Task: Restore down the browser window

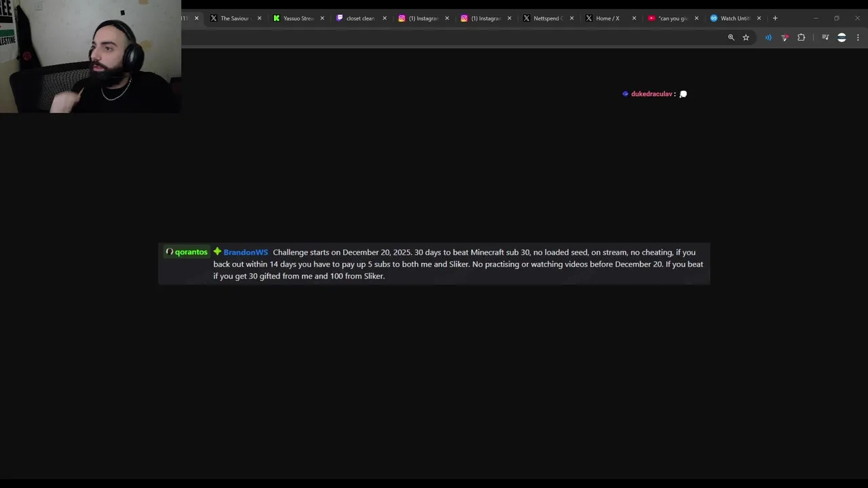Action: point(837,18)
